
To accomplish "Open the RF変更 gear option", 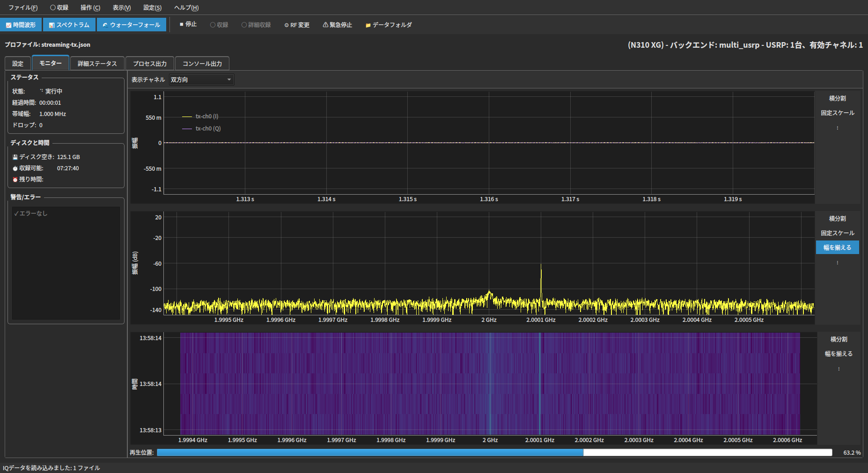I will coord(297,25).
